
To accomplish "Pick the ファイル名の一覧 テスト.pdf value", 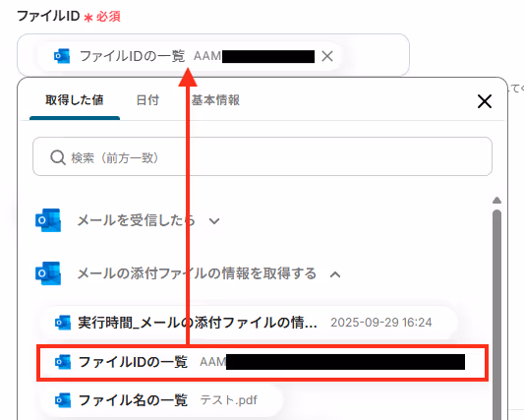I will (162, 400).
